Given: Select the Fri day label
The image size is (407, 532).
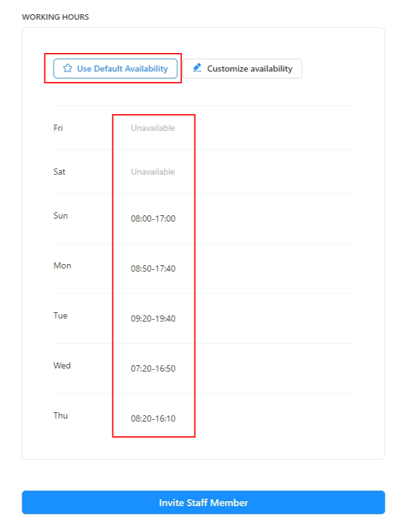Looking at the screenshot, I should click(x=58, y=128).
